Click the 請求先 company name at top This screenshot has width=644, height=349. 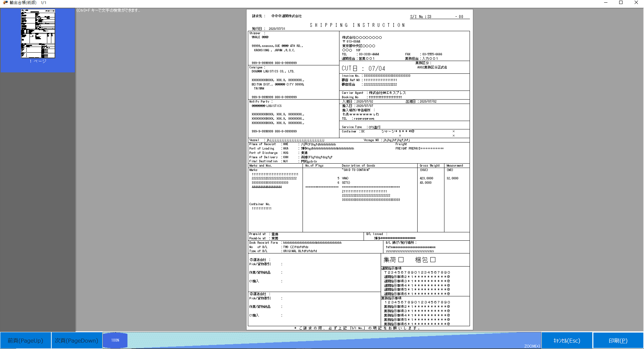(x=286, y=16)
